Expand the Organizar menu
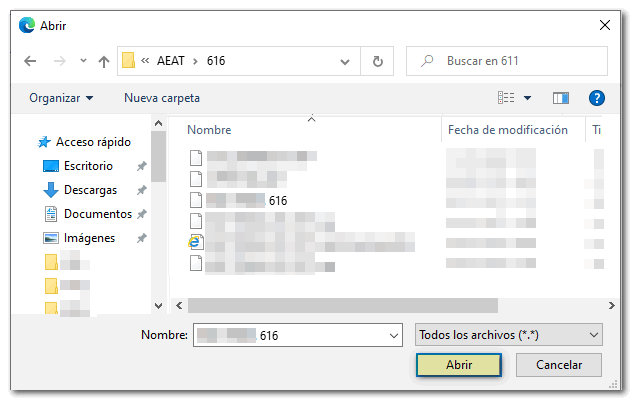The width and height of the screenshot is (633, 401). click(x=61, y=98)
